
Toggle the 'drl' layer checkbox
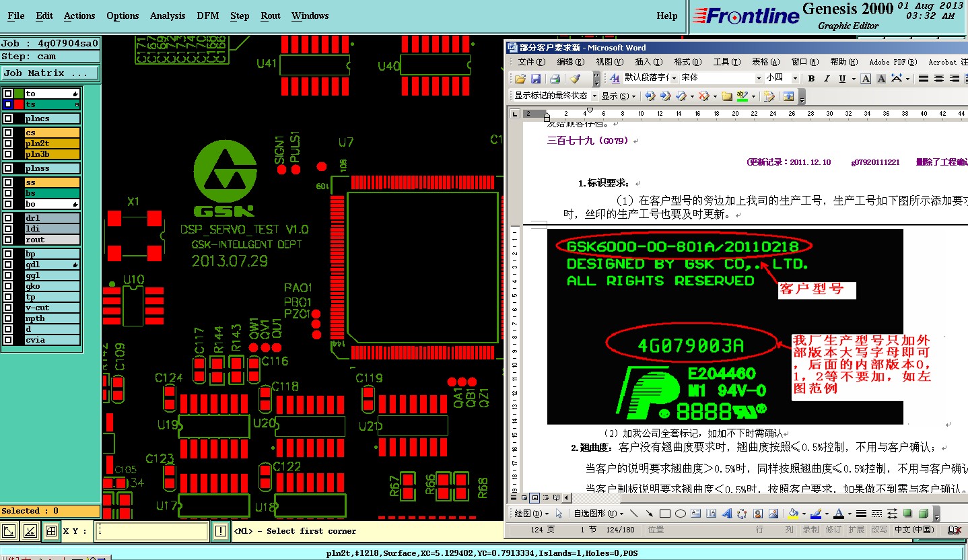click(x=7, y=218)
